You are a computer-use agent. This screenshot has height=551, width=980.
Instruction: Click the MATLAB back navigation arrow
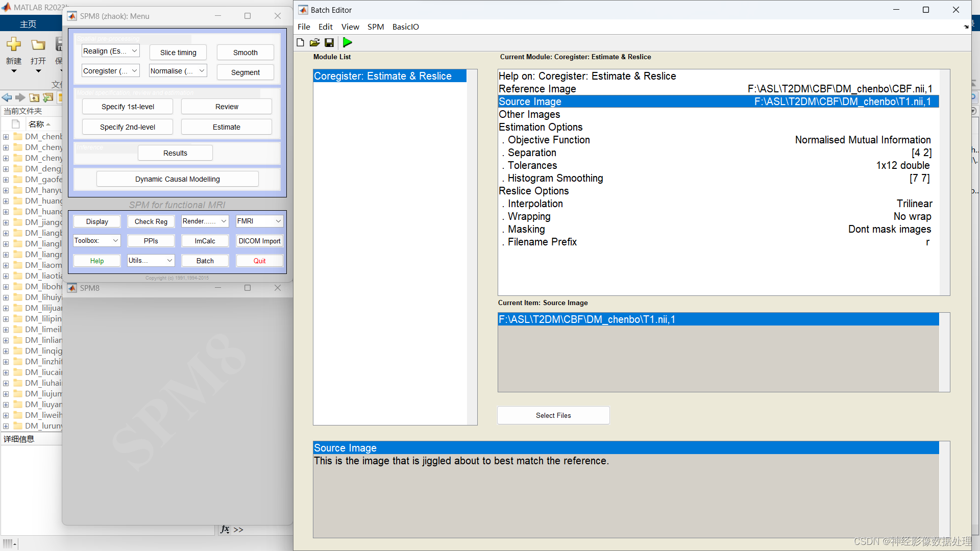point(7,97)
